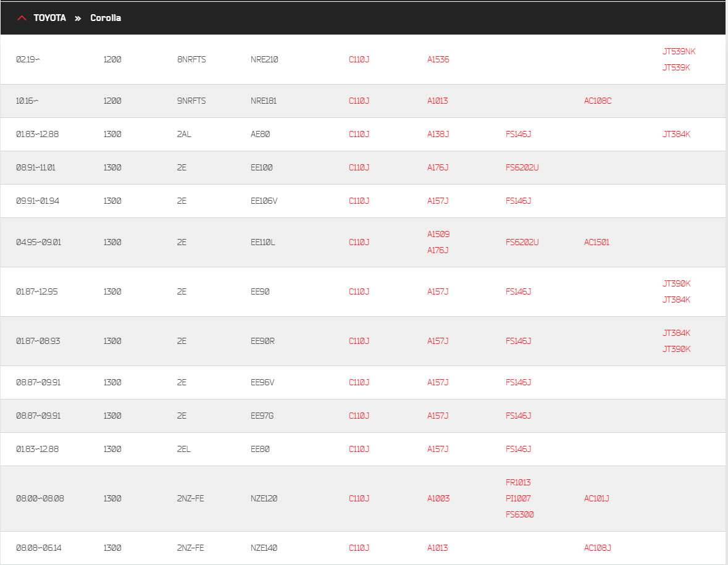Screen dimensions: 728x565
Task: Select the 02.19~ date cell
Action: [x=28, y=59]
